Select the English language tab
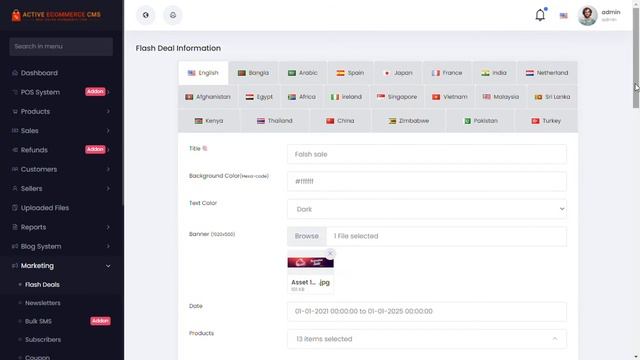The height and width of the screenshot is (360, 640). 203,73
